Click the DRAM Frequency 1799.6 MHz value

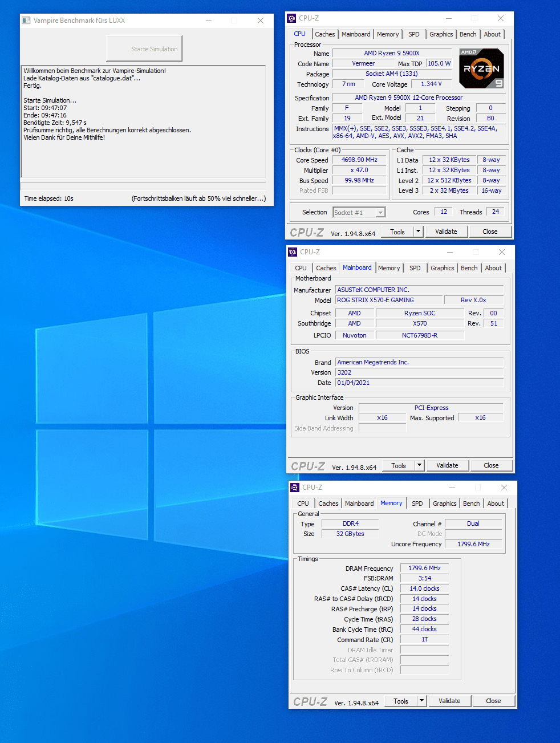point(424,568)
